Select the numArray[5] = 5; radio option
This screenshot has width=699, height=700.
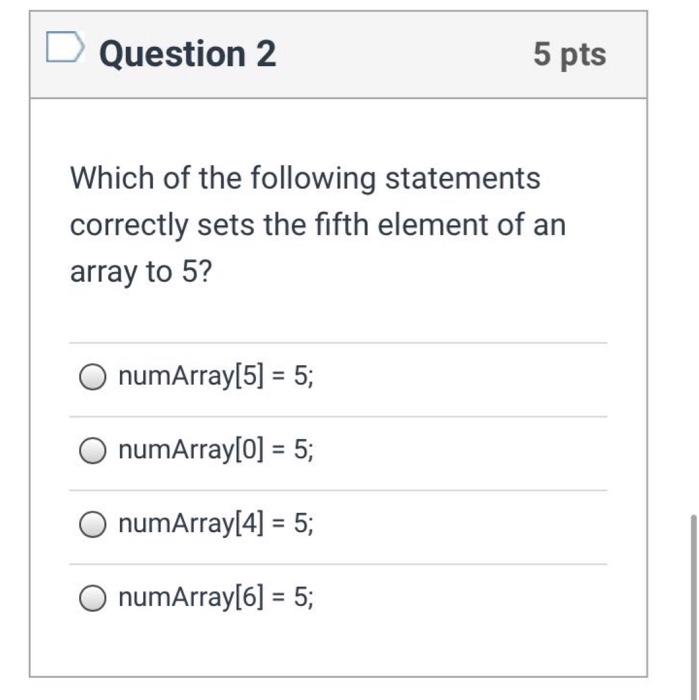click(93, 377)
